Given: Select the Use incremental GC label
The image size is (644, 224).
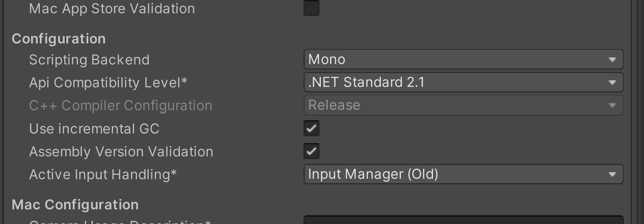Looking at the screenshot, I should (94, 129).
